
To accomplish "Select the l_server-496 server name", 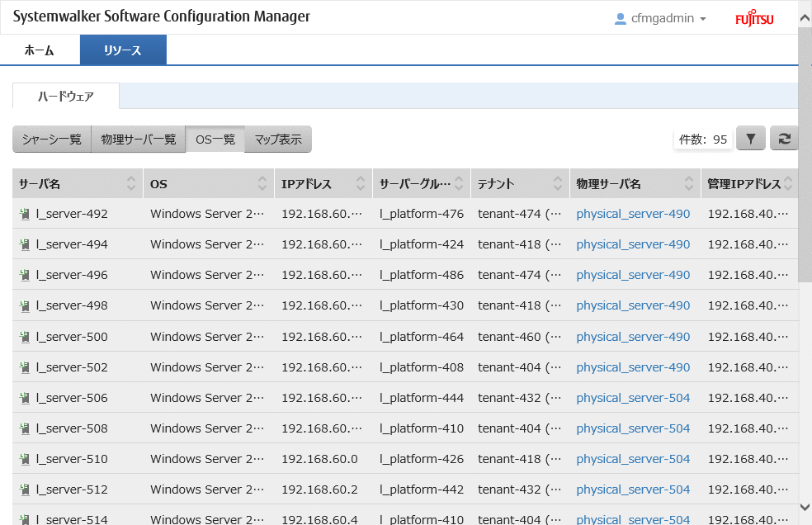I will pos(72,275).
